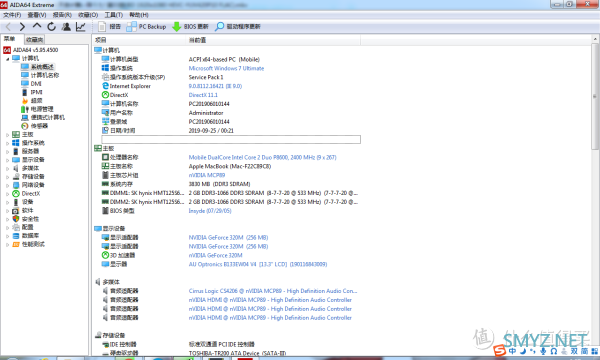600x360 pixels.
Task: Open the 传感器 sensor item
Action: 39,126
